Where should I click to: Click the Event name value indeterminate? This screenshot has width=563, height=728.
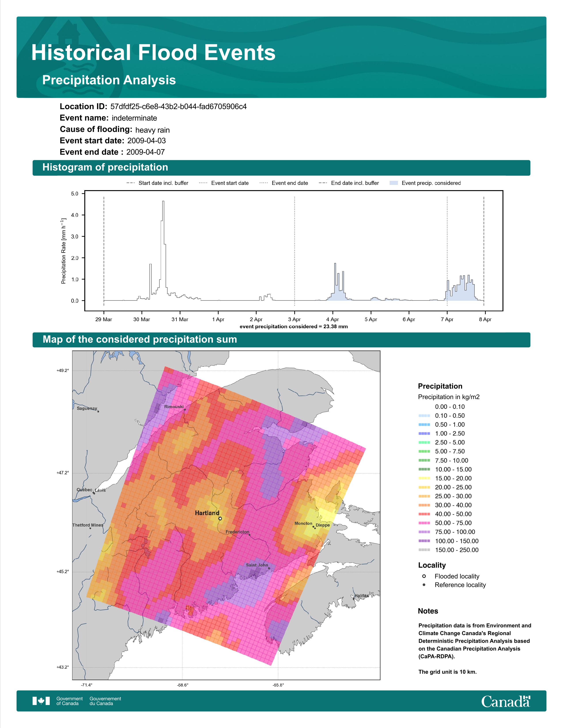(134, 118)
